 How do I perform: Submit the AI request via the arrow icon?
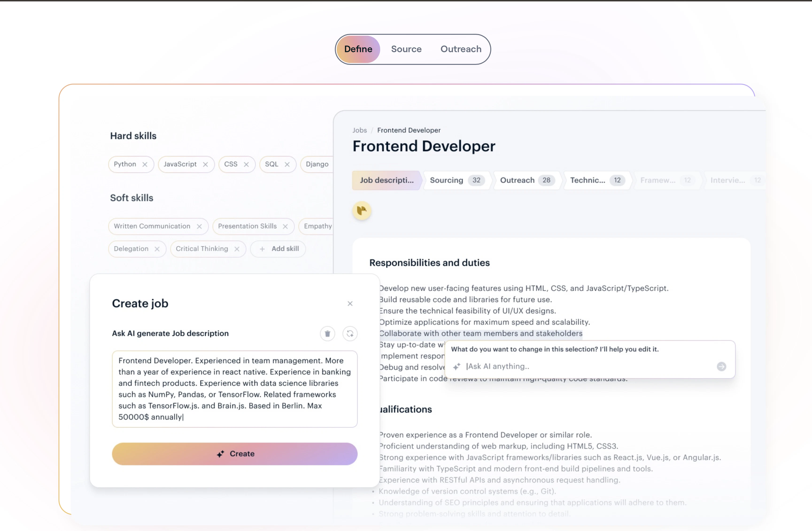coord(722,366)
